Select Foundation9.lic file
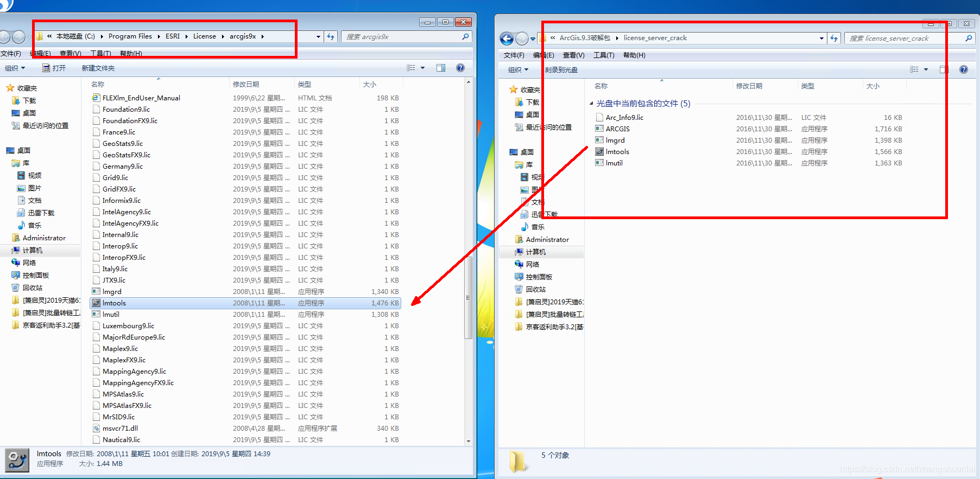The height and width of the screenshot is (479, 980). [126, 109]
